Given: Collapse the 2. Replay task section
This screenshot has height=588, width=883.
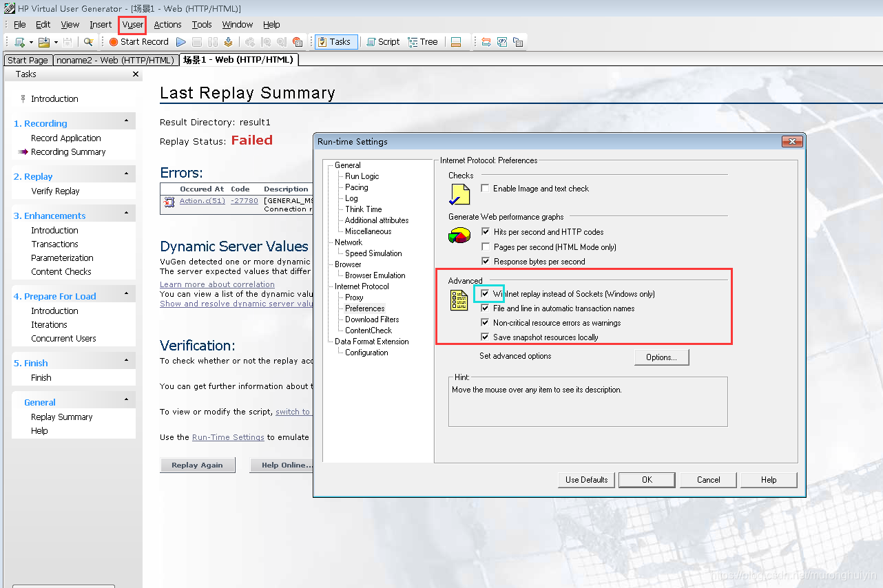Looking at the screenshot, I should 127,174.
